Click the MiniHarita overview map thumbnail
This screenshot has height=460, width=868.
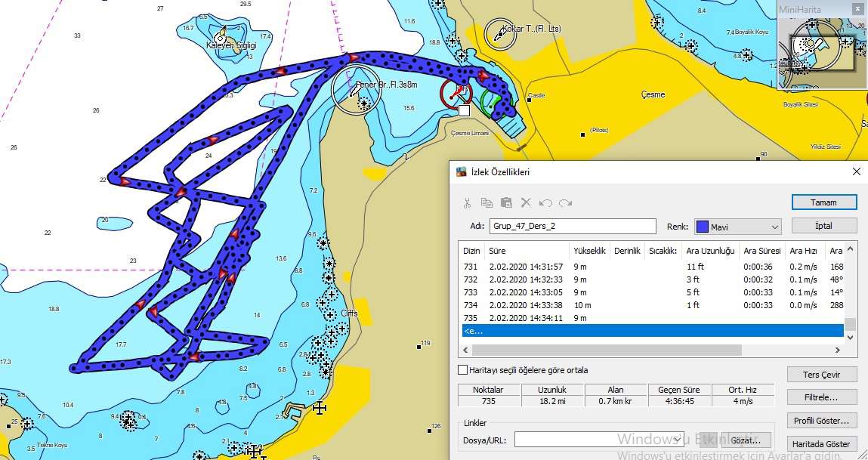[x=822, y=51]
